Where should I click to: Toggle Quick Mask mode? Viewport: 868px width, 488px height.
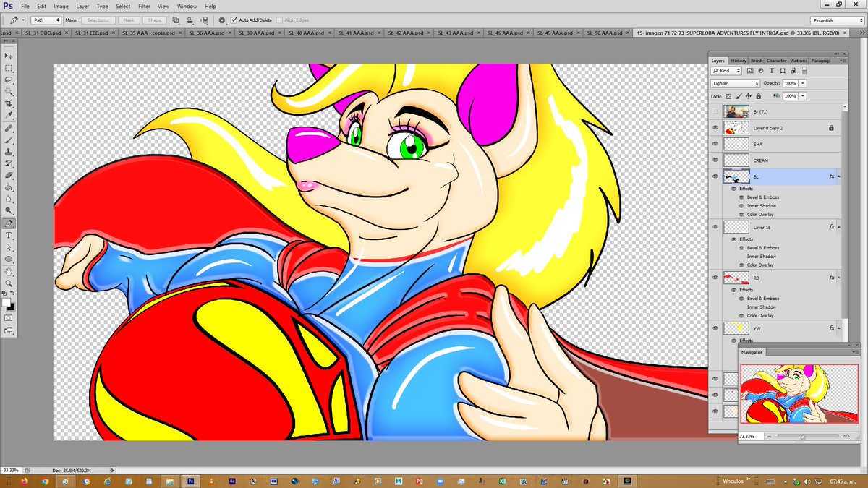click(9, 317)
